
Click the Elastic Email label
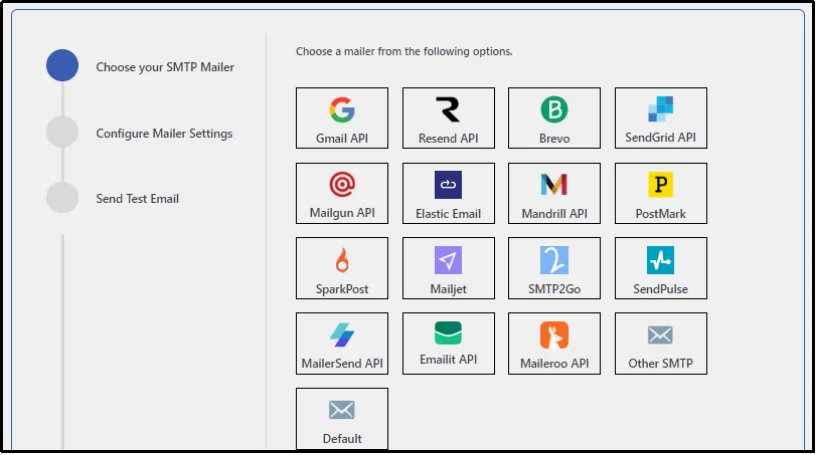[x=448, y=214]
